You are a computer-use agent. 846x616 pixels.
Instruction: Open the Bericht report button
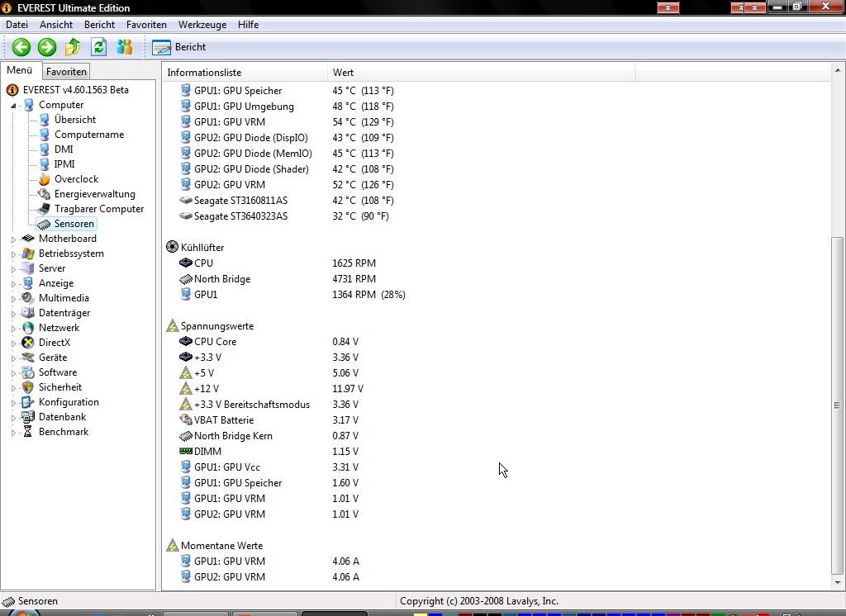click(179, 47)
